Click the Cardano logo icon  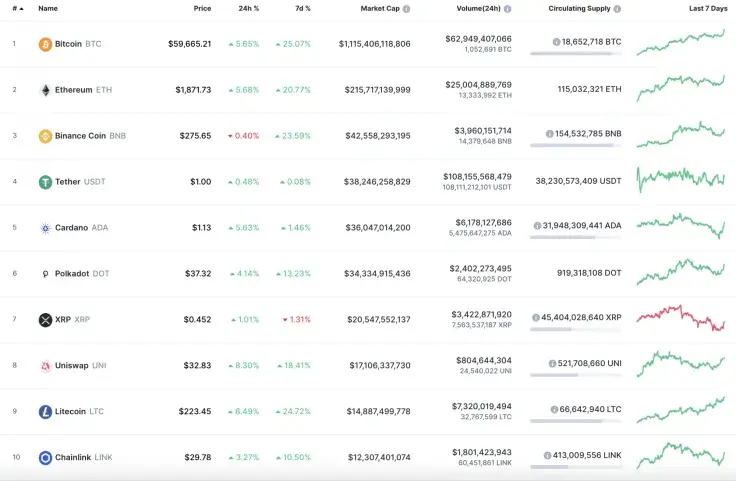pyautogui.click(x=45, y=228)
